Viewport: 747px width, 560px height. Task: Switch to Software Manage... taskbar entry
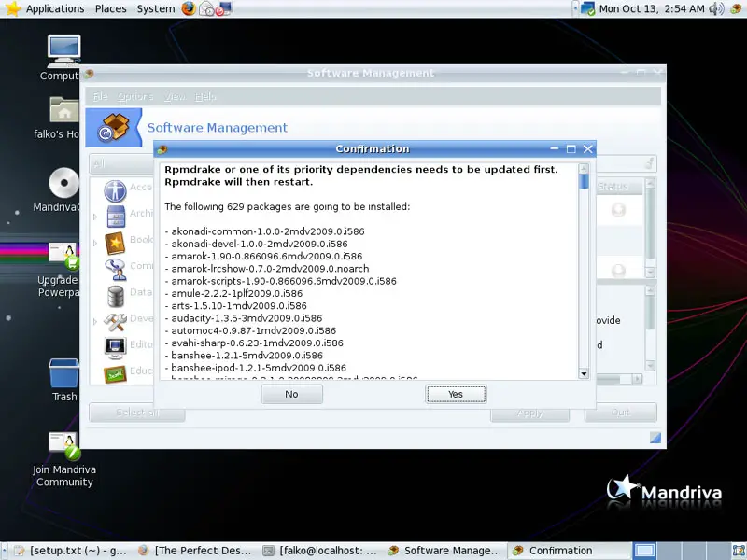tap(444, 551)
